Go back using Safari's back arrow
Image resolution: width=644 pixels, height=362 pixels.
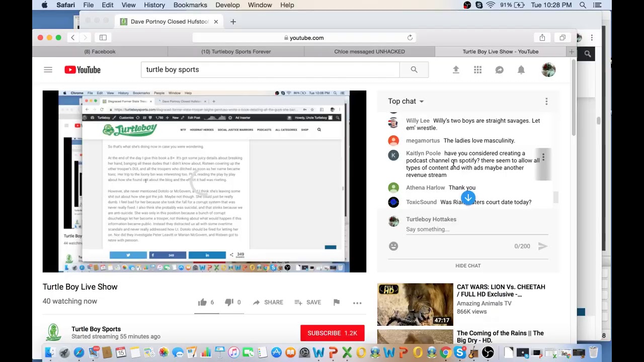coord(72,38)
